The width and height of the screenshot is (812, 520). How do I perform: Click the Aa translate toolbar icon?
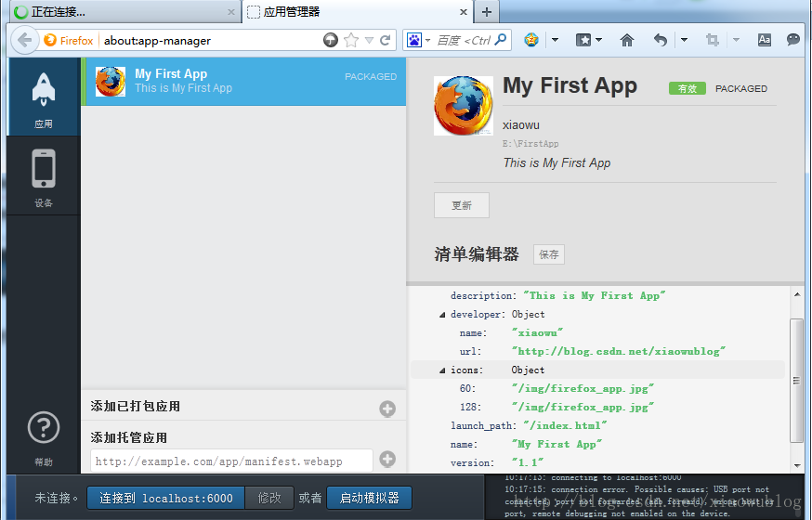(765, 40)
